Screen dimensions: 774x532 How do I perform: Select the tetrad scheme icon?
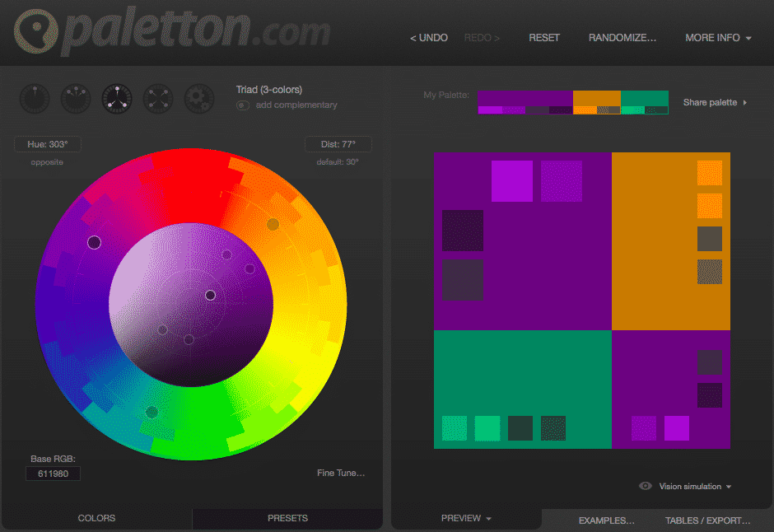(x=157, y=98)
